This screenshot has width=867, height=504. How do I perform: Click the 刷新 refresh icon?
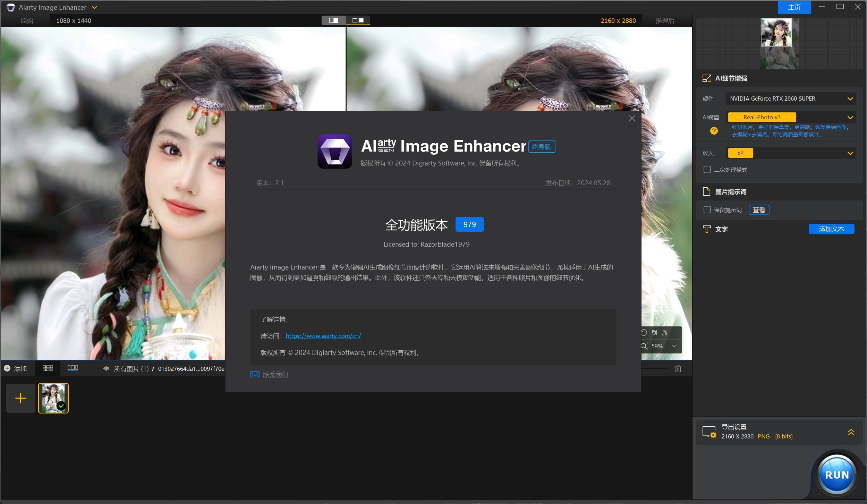coord(644,332)
